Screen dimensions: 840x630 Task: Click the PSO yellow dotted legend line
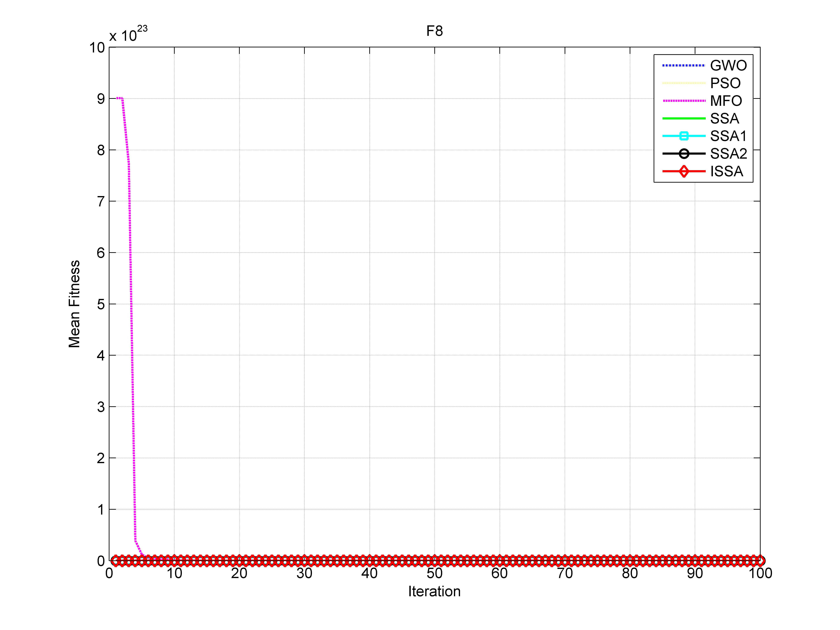tap(684, 83)
